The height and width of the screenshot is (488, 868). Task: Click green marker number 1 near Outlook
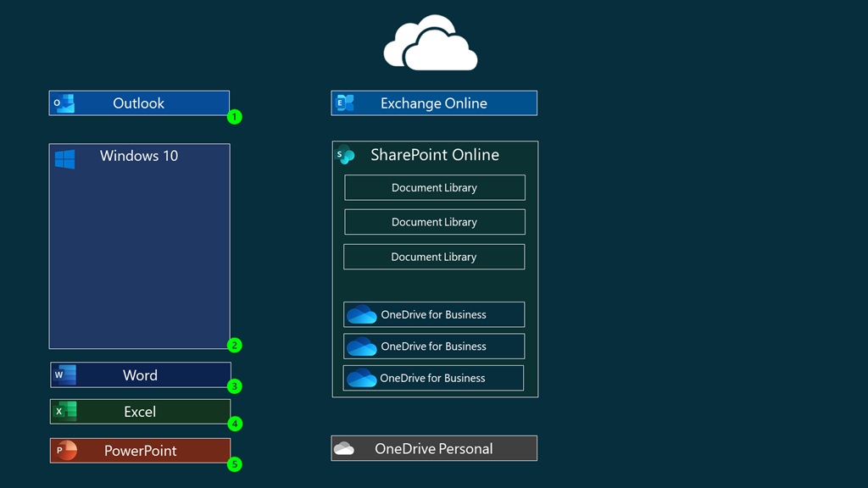[235, 117]
